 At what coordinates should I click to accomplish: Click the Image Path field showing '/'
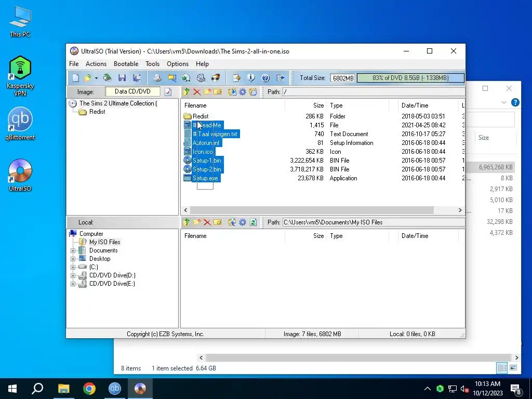[373, 91]
